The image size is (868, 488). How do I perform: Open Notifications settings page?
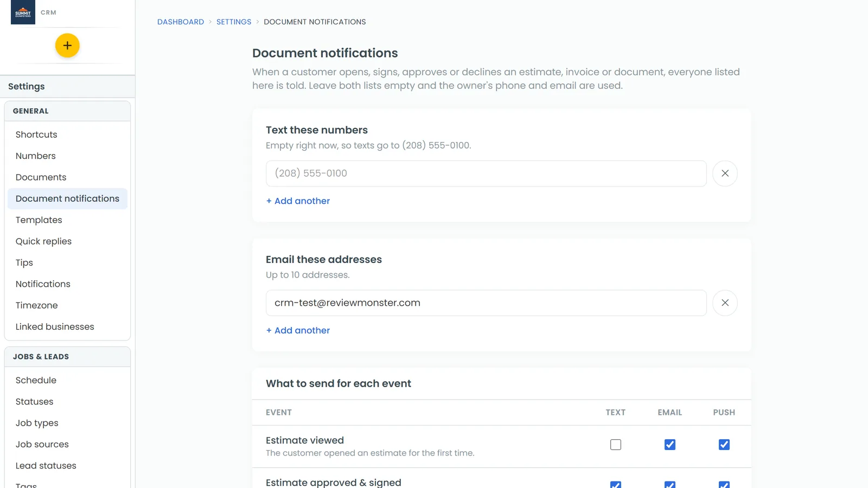tap(67, 284)
